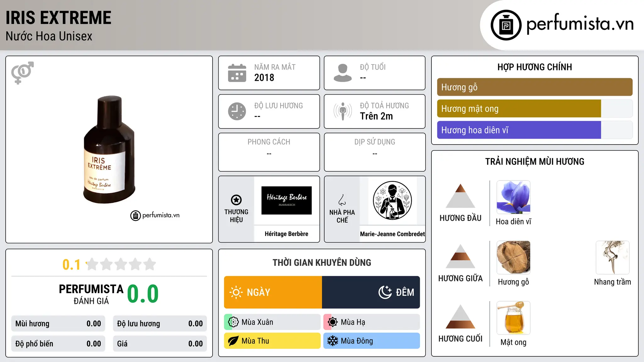Viewport: 644px width, 362px height.
Task: Click the Nước Hoa Unisex subtitle
Action: (x=49, y=36)
